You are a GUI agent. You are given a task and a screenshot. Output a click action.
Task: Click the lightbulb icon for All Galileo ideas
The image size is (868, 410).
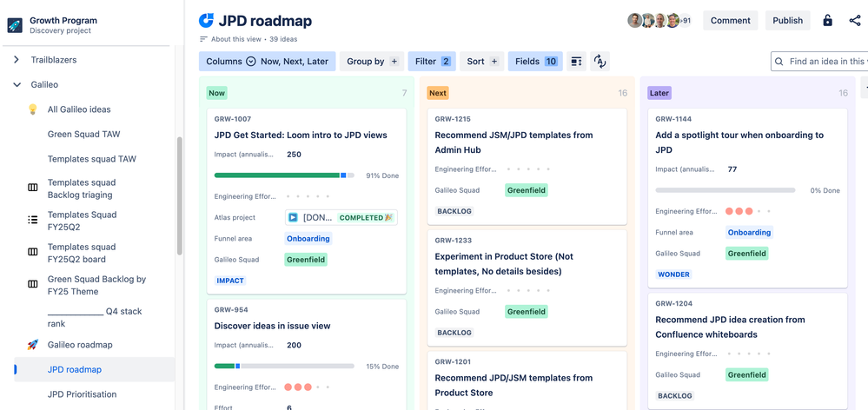(x=33, y=109)
